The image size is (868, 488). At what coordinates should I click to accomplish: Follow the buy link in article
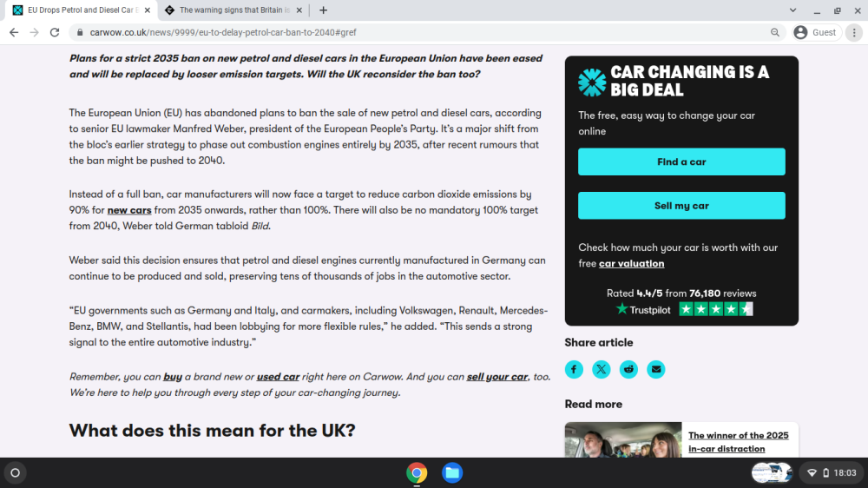pyautogui.click(x=173, y=377)
